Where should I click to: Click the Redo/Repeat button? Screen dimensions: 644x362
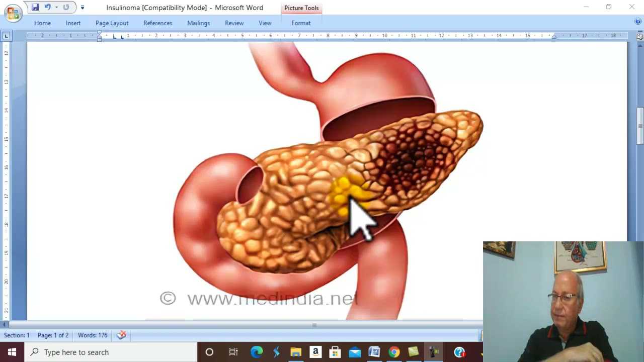point(66,7)
